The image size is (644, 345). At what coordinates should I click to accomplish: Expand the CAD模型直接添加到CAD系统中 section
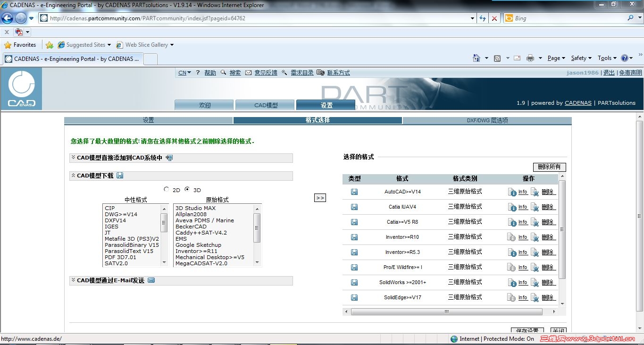[73, 158]
